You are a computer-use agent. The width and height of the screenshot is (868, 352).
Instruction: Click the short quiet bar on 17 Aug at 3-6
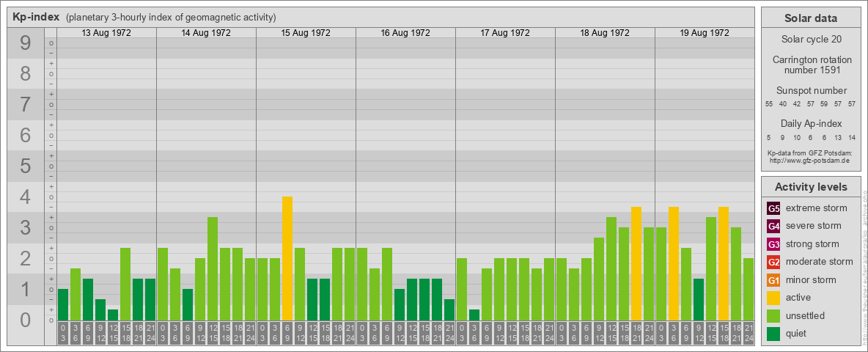click(x=474, y=315)
